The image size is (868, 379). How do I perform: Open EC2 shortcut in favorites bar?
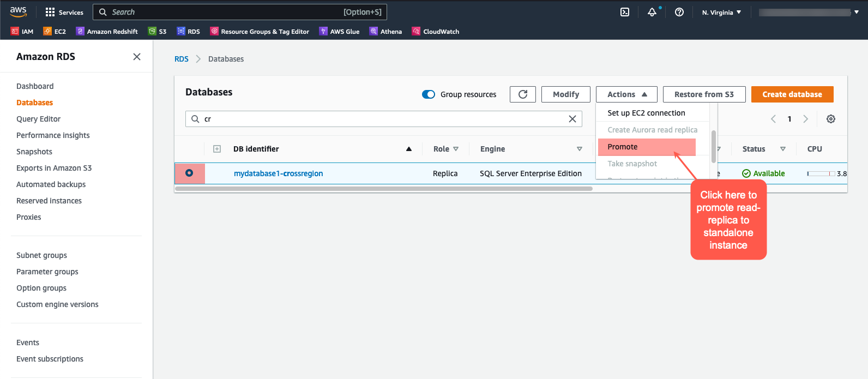(55, 32)
